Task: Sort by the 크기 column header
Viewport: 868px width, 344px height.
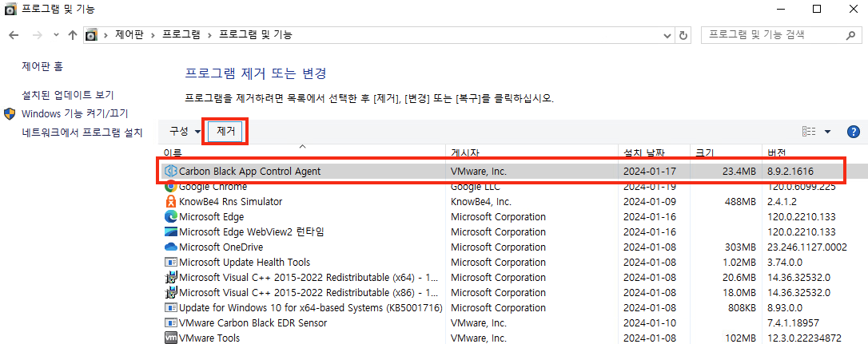Action: coord(725,152)
